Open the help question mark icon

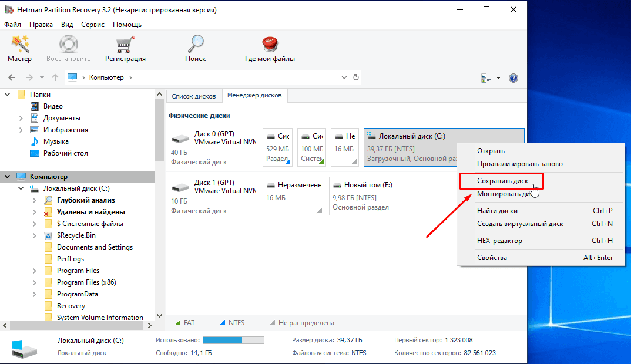[x=513, y=78]
